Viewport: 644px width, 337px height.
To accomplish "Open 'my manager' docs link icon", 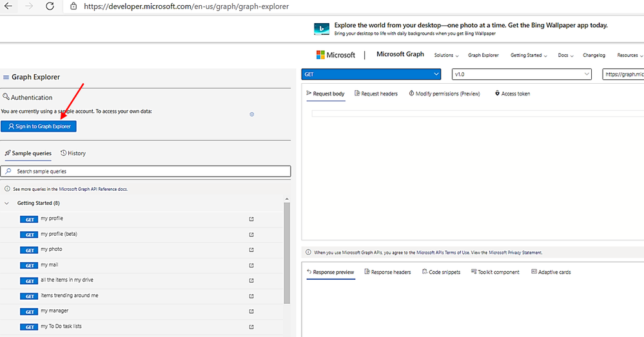I will tap(251, 311).
